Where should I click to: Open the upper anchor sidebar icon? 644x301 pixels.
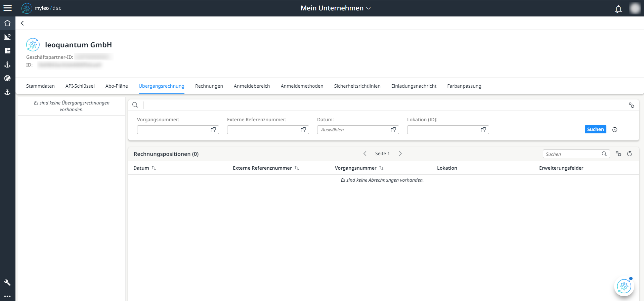pos(7,64)
